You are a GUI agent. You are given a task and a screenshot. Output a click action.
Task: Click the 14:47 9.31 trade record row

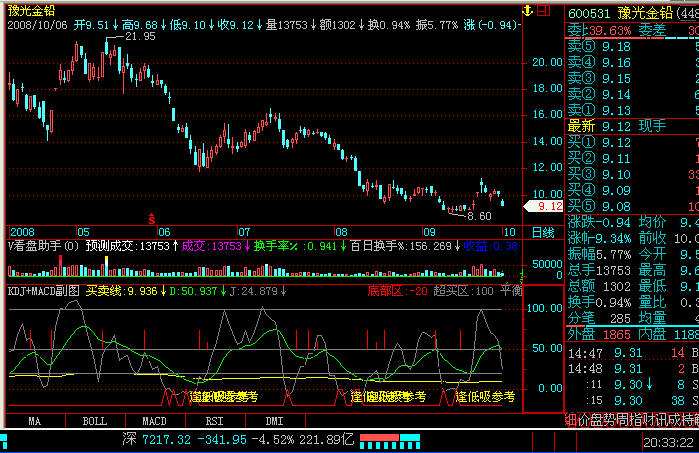point(633,353)
